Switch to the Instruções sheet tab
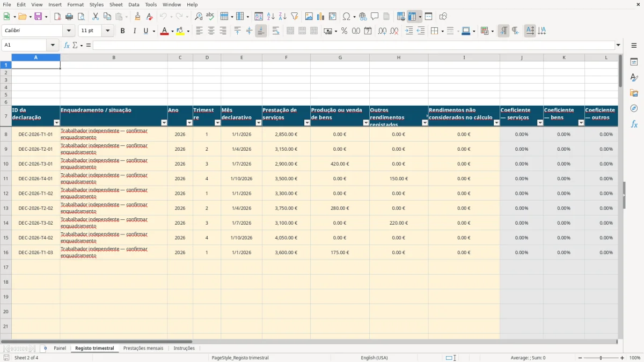Viewport: 644px width, 362px height. [x=184, y=348]
